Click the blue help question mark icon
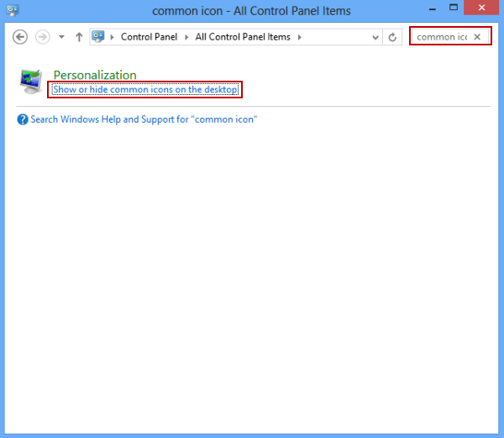This screenshot has width=504, height=438. tap(23, 119)
